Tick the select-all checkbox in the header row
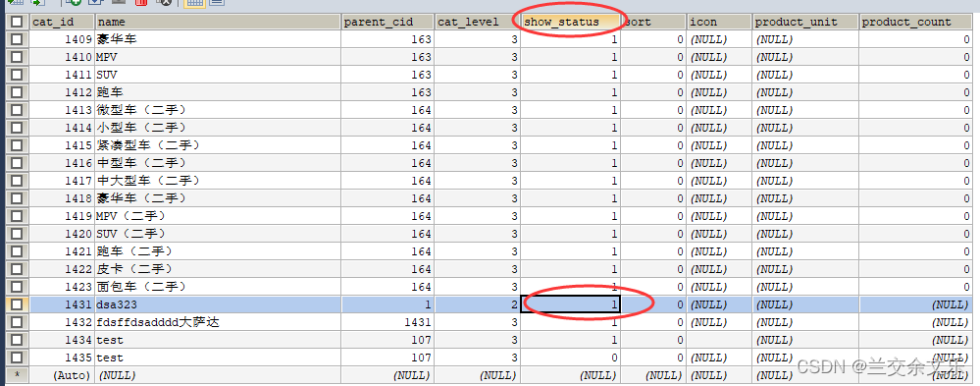Viewport: 980px width, 386px height. (17, 22)
